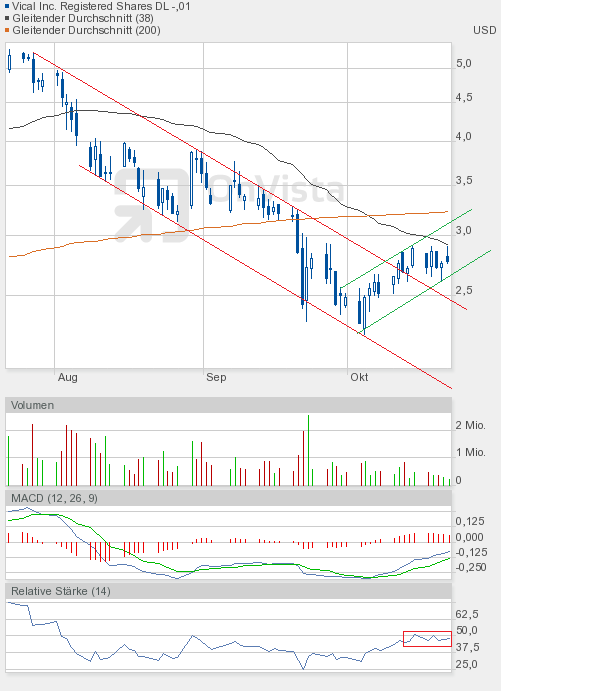Click the orange legend square for 200-day average
This screenshot has height=691, width=614.
pyautogui.click(x=7, y=30)
